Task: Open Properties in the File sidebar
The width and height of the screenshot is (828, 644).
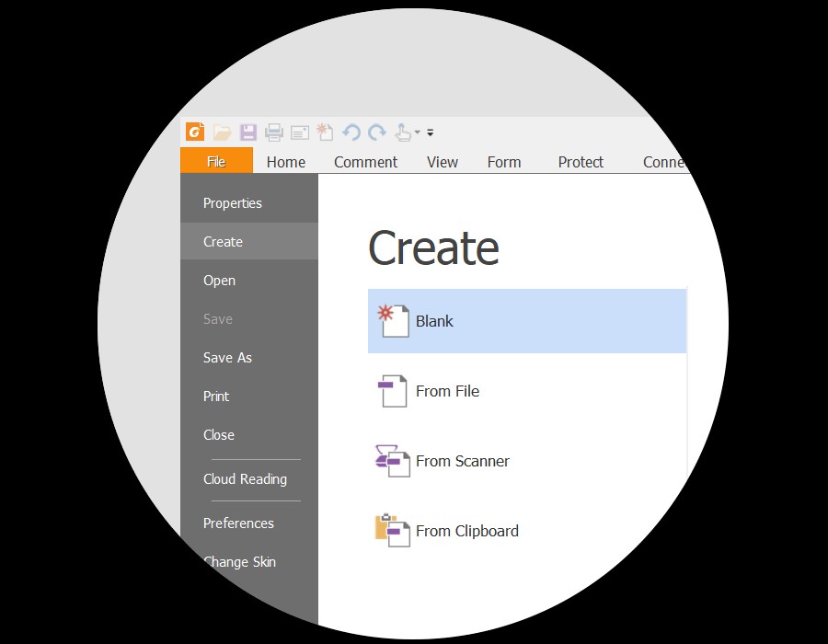Action: tap(233, 203)
